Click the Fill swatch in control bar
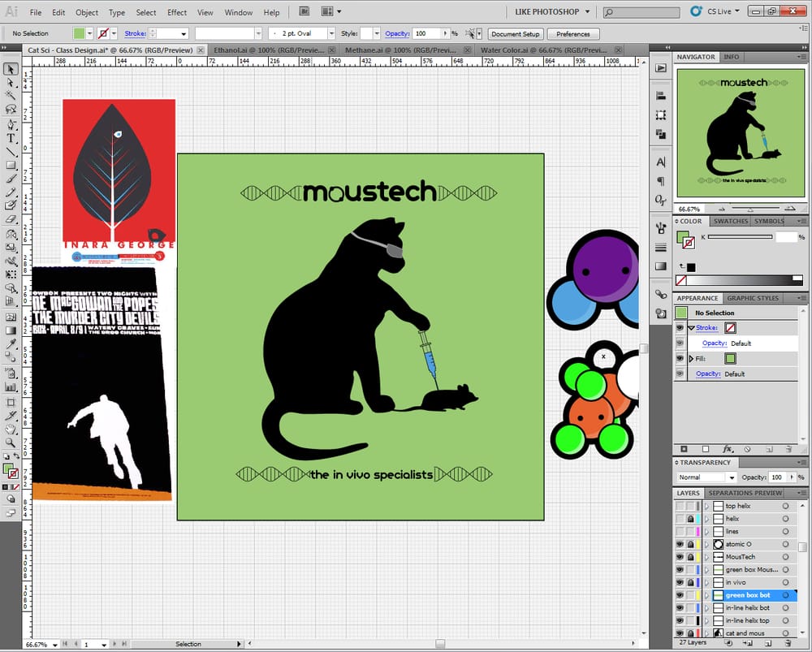Image resolution: width=812 pixels, height=652 pixels. [79, 33]
